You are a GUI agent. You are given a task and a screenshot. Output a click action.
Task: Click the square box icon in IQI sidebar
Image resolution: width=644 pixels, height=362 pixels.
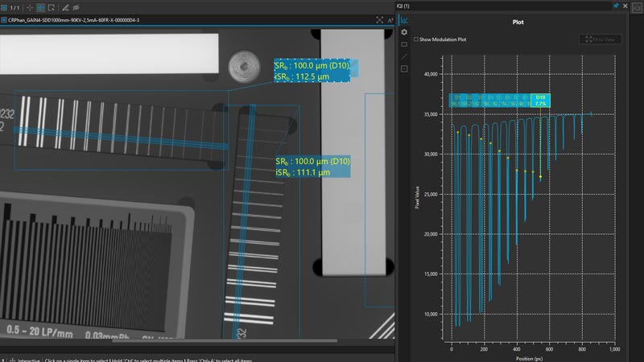tap(404, 69)
